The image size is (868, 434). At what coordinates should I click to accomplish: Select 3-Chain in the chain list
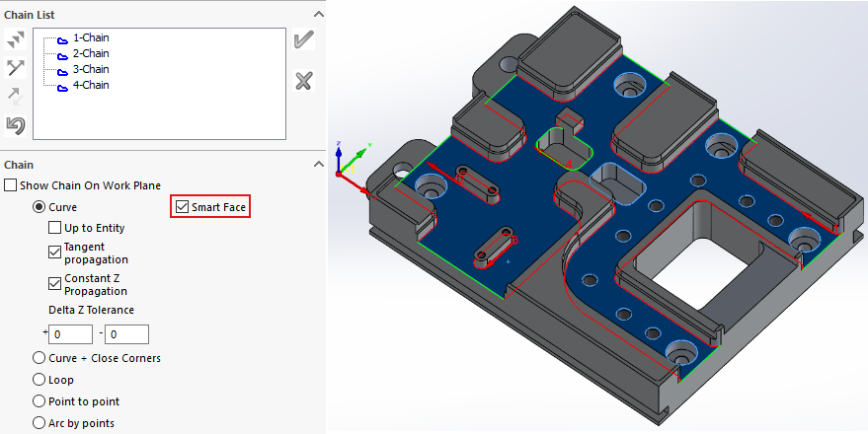pyautogui.click(x=91, y=69)
